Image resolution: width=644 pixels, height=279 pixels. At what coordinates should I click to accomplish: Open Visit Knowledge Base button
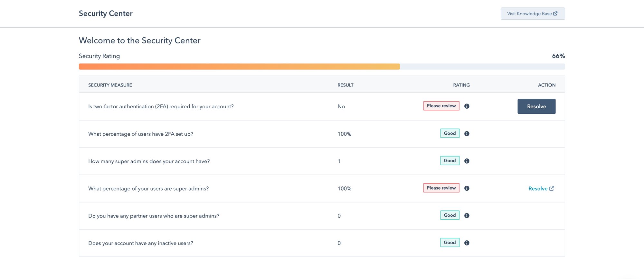coord(533,14)
